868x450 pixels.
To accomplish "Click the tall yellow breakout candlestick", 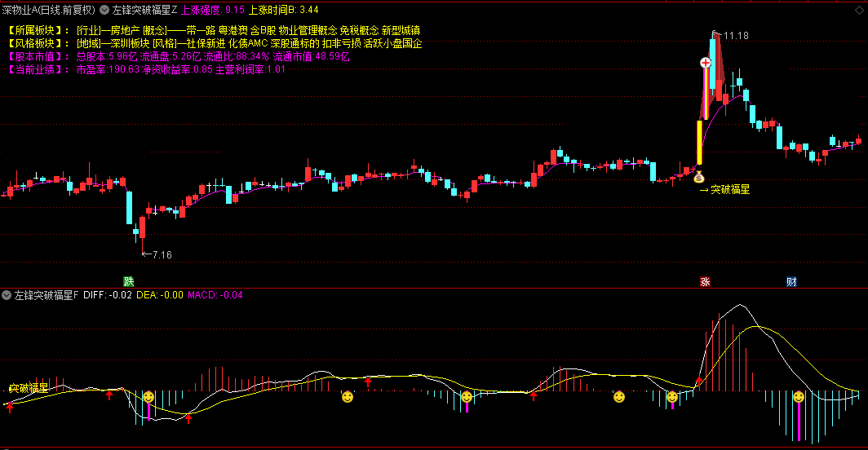I will pos(699,142).
